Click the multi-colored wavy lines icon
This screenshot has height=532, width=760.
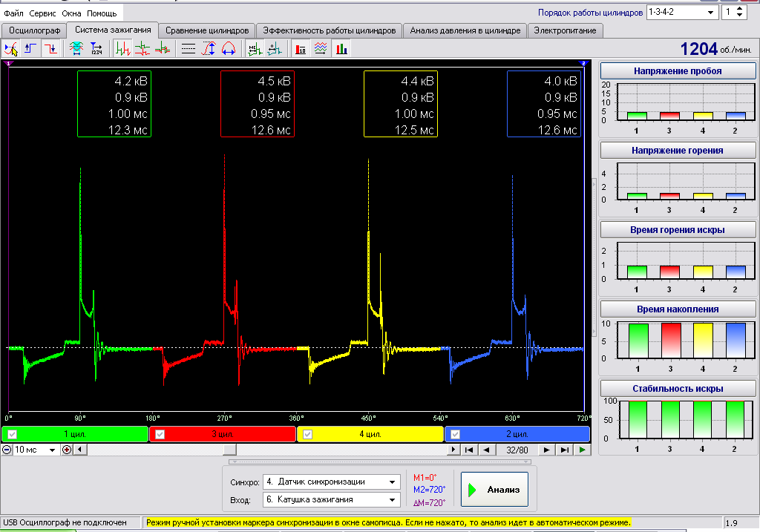(x=321, y=49)
